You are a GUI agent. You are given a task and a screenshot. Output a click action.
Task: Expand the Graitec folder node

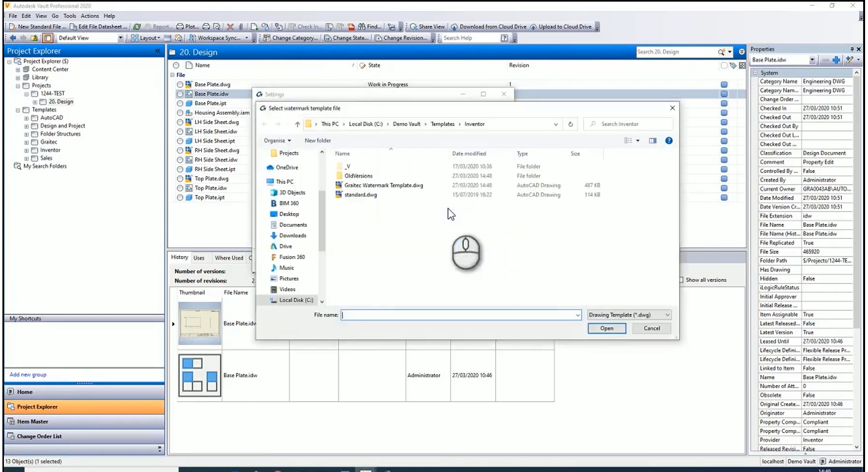(27, 142)
